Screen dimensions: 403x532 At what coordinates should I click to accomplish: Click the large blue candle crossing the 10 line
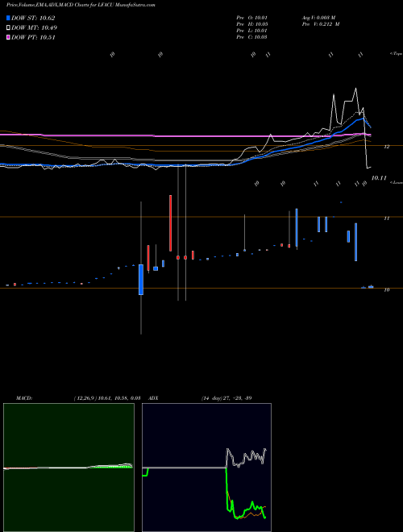141,280
